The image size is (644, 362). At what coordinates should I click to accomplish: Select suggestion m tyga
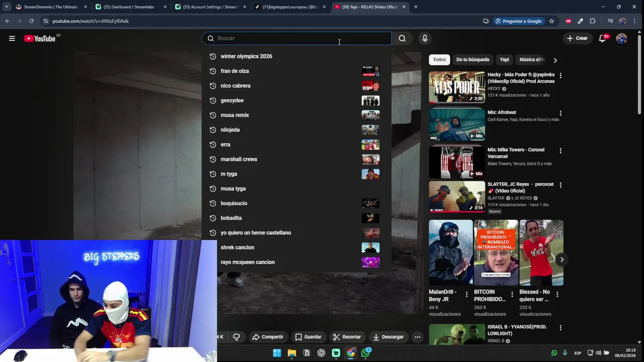(x=296, y=174)
